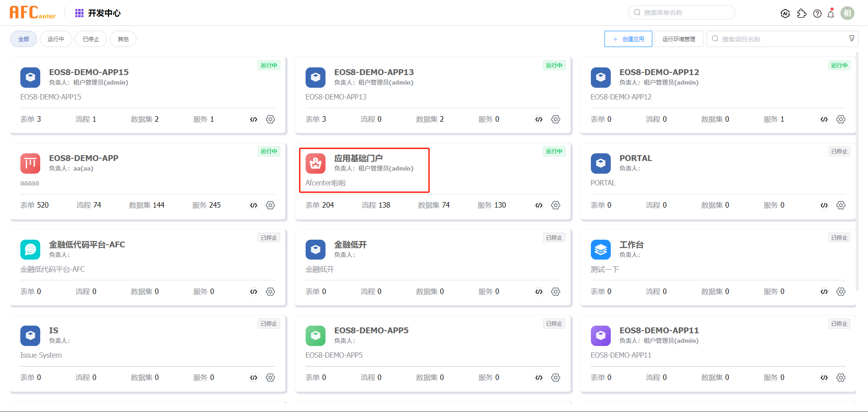Switch to the 运行中 filter tab
868x412 pixels.
point(56,39)
